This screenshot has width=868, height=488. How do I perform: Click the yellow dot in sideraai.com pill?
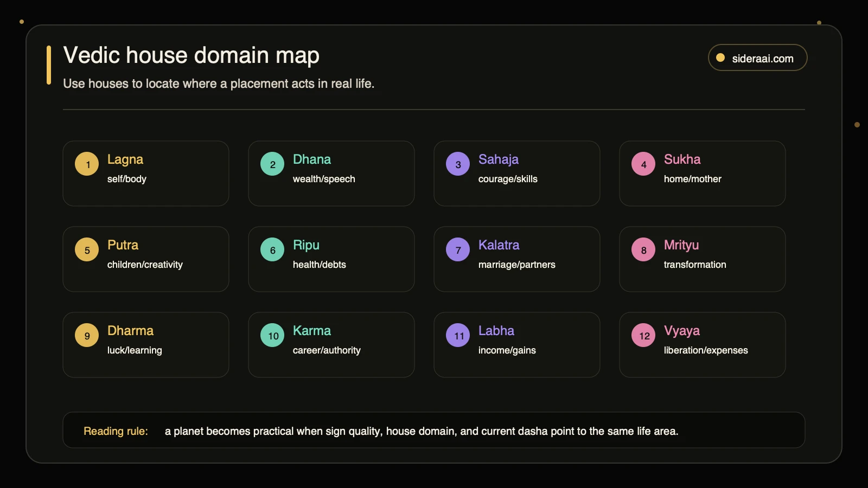pos(720,57)
